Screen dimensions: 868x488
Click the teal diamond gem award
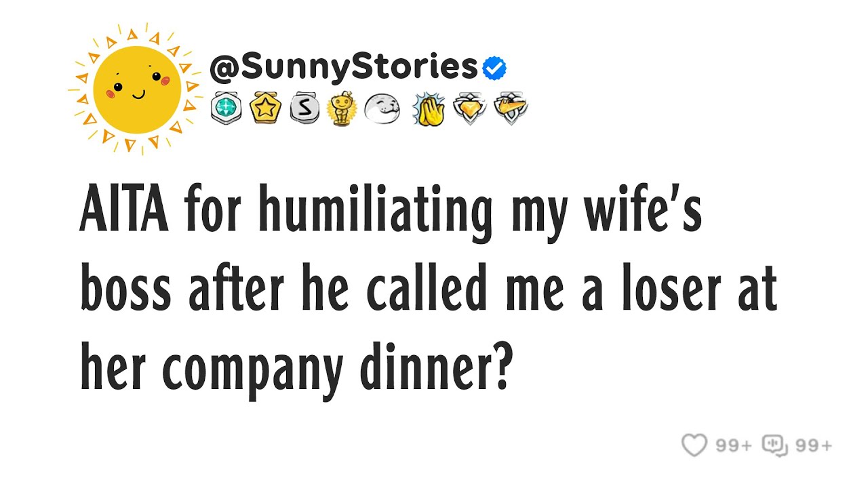tap(225, 108)
